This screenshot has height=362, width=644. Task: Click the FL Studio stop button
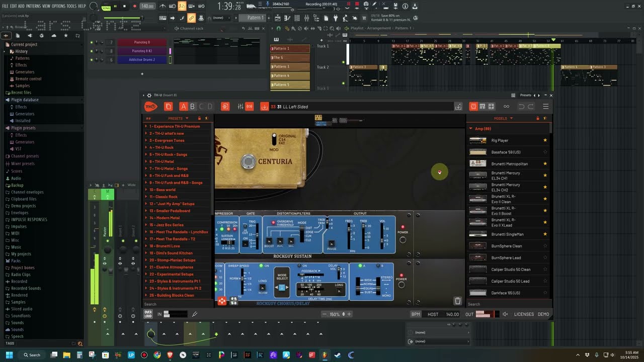[124, 6]
